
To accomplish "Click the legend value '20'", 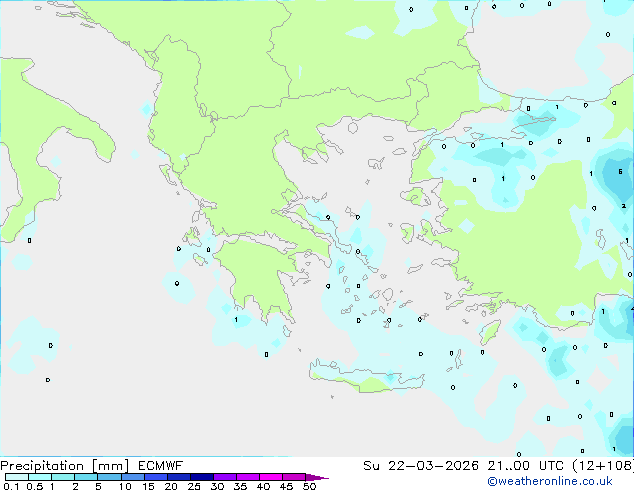I will click(x=171, y=486).
